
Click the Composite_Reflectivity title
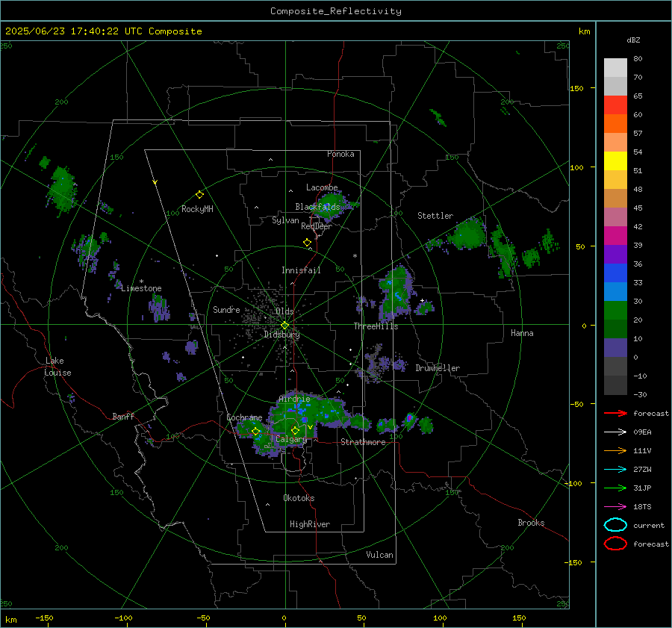[x=336, y=11]
